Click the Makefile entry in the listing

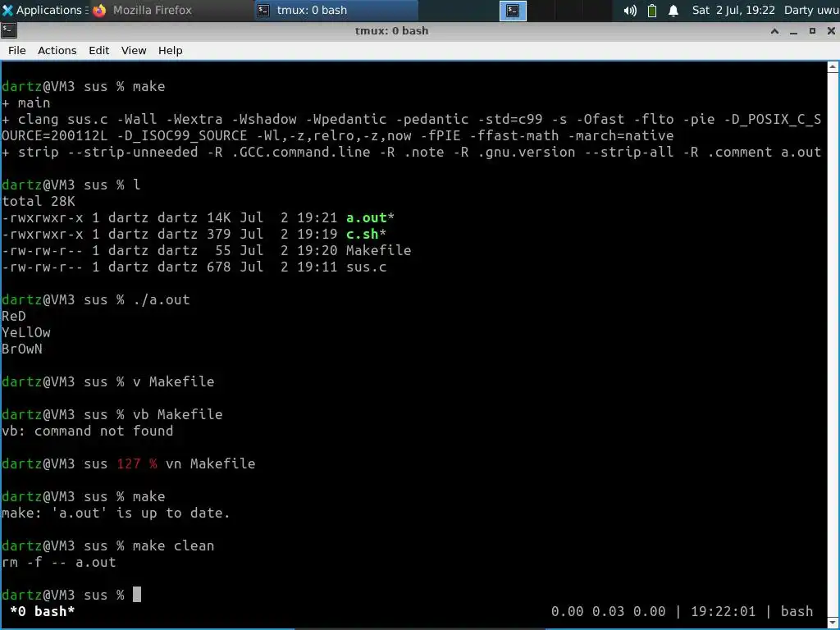click(378, 250)
